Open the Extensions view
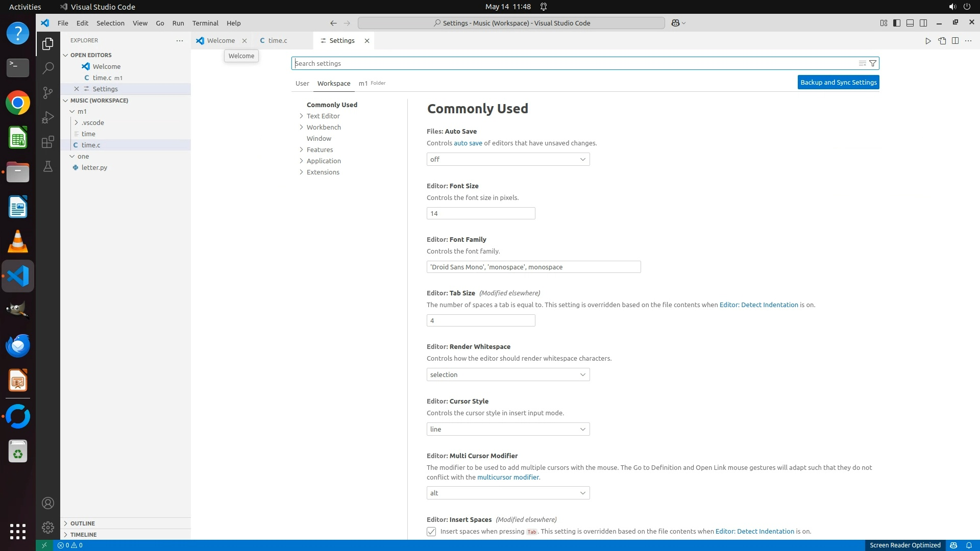This screenshot has width=980, height=551. tap(47, 142)
